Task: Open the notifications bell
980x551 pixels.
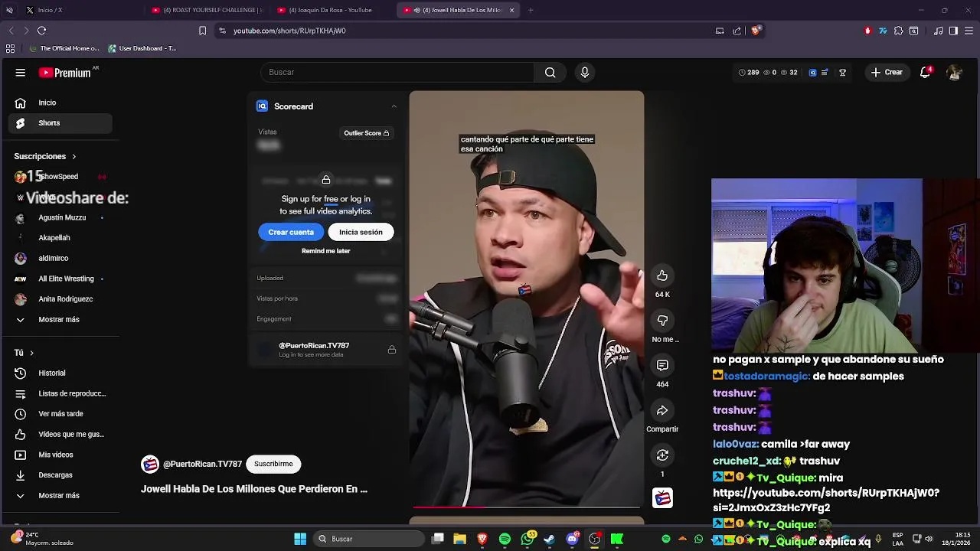Action: tap(926, 72)
